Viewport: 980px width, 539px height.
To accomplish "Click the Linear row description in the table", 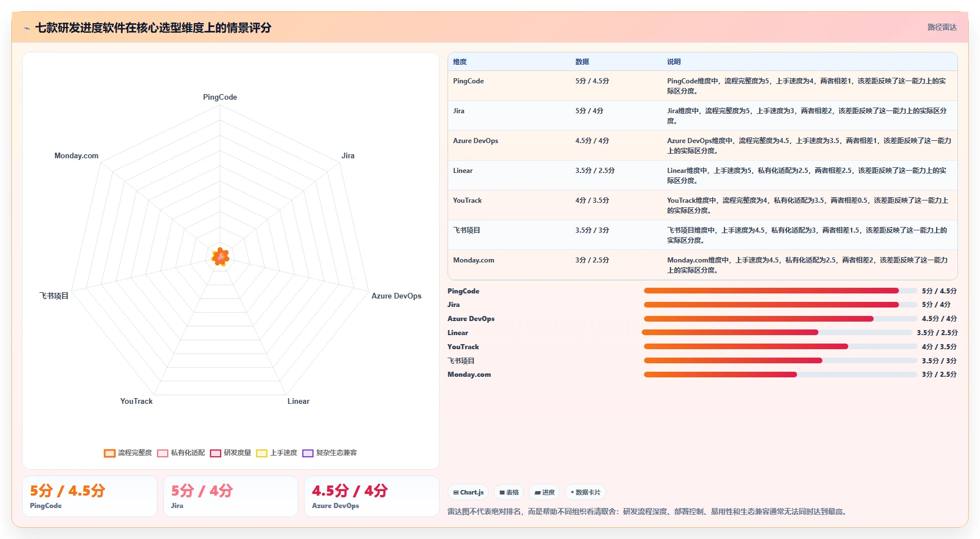I will pos(807,176).
